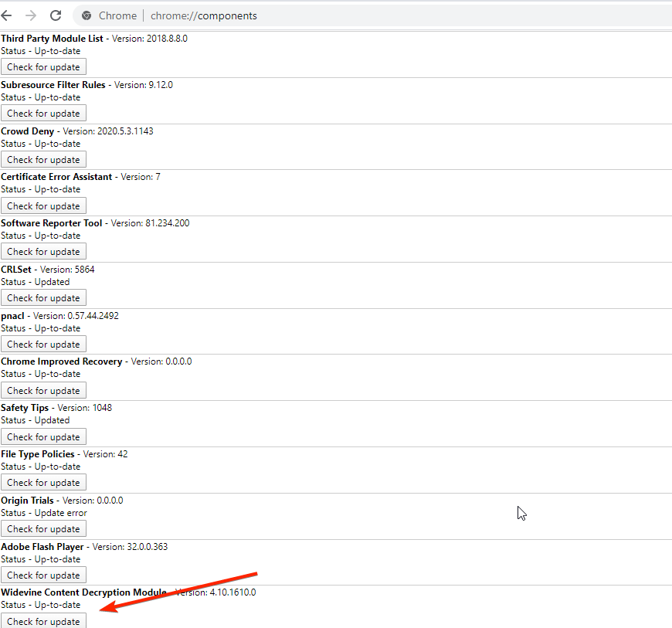Check for update for Third Party Module List
Image resolution: width=672 pixels, height=628 pixels.
[x=43, y=67]
